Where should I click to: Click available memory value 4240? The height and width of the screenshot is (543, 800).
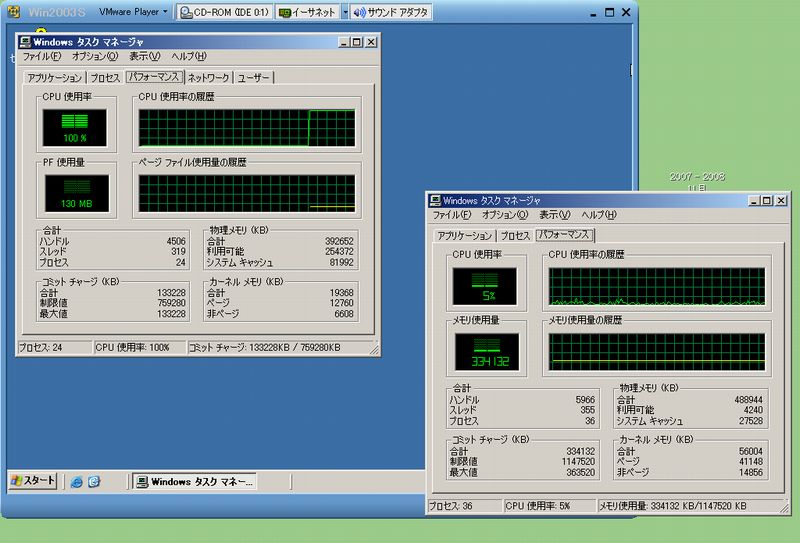point(754,410)
